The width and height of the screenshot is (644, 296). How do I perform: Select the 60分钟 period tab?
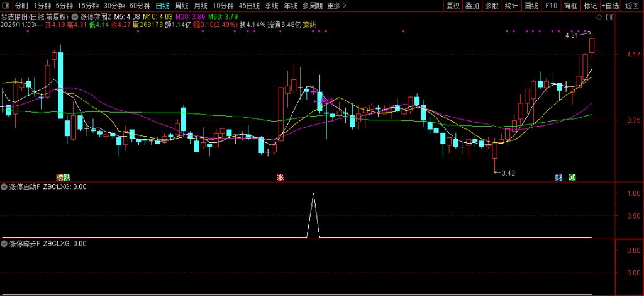click(x=140, y=6)
